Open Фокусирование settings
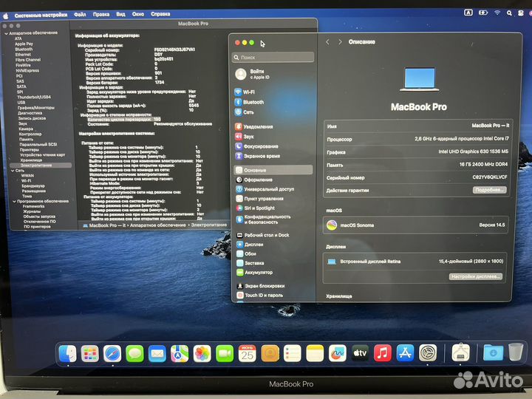The height and width of the screenshot is (399, 532). pos(256,146)
